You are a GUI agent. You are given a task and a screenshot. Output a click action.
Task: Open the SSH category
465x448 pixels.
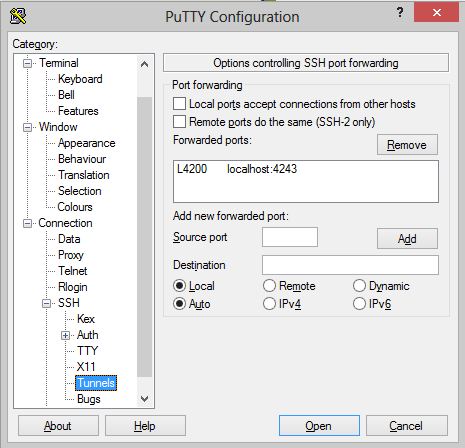(x=68, y=303)
